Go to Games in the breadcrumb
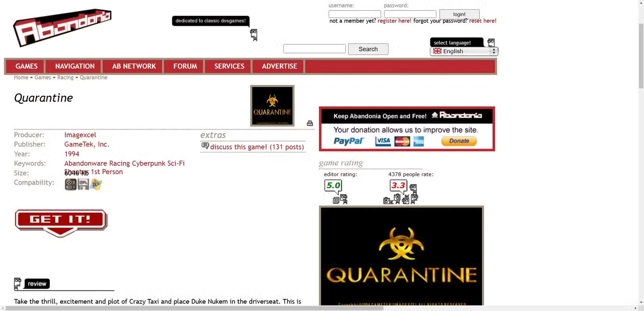Screen dimensions: 644x311 43,78
